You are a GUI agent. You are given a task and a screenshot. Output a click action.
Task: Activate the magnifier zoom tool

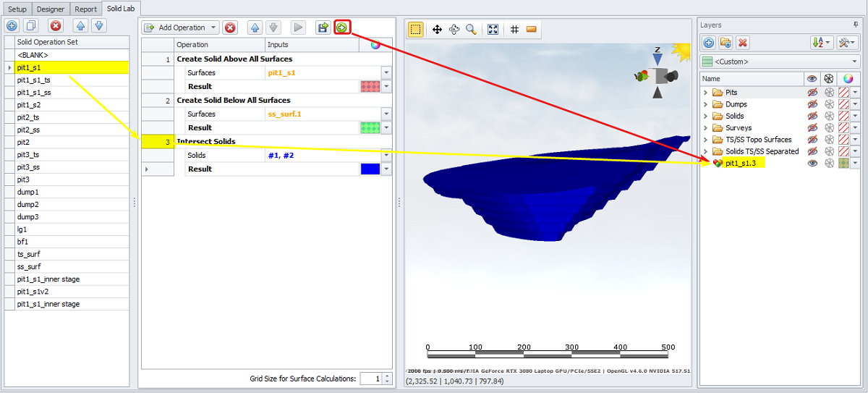(471, 30)
